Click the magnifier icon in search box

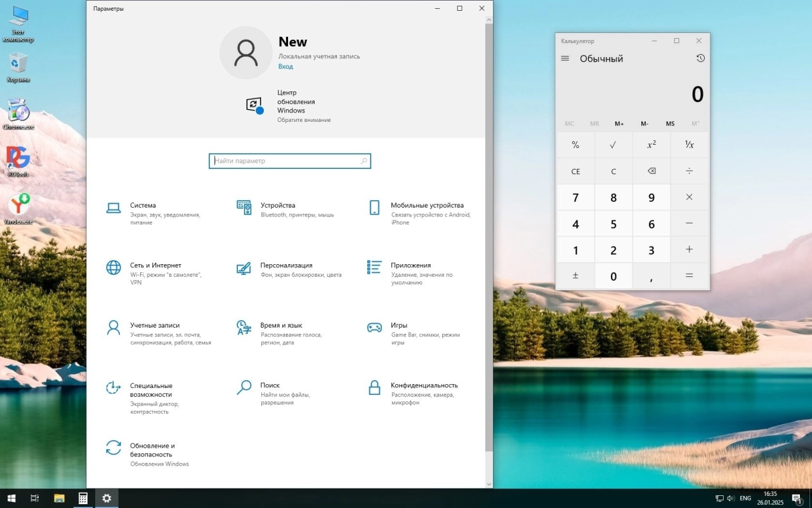click(x=363, y=161)
